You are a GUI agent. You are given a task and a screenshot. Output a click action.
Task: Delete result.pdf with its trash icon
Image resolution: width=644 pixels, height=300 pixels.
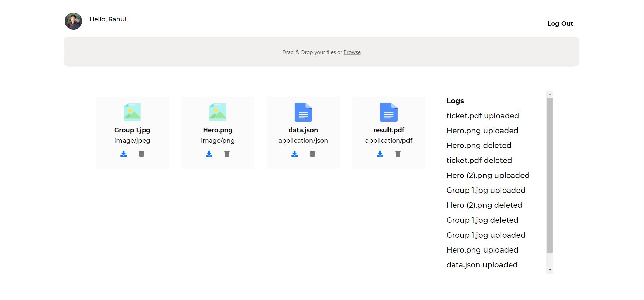coord(398,154)
